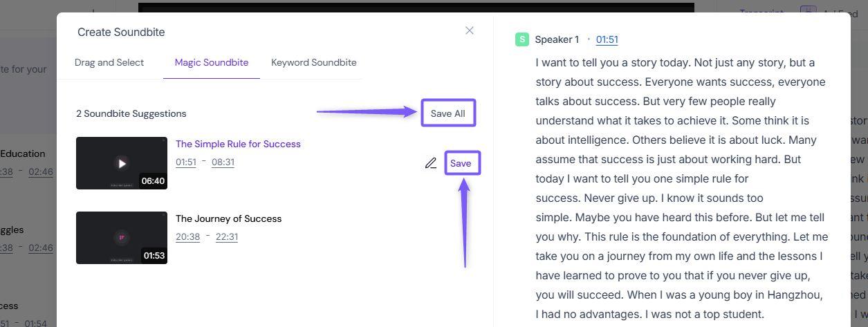
Task: Click The Journey of Success title
Action: pyautogui.click(x=229, y=218)
